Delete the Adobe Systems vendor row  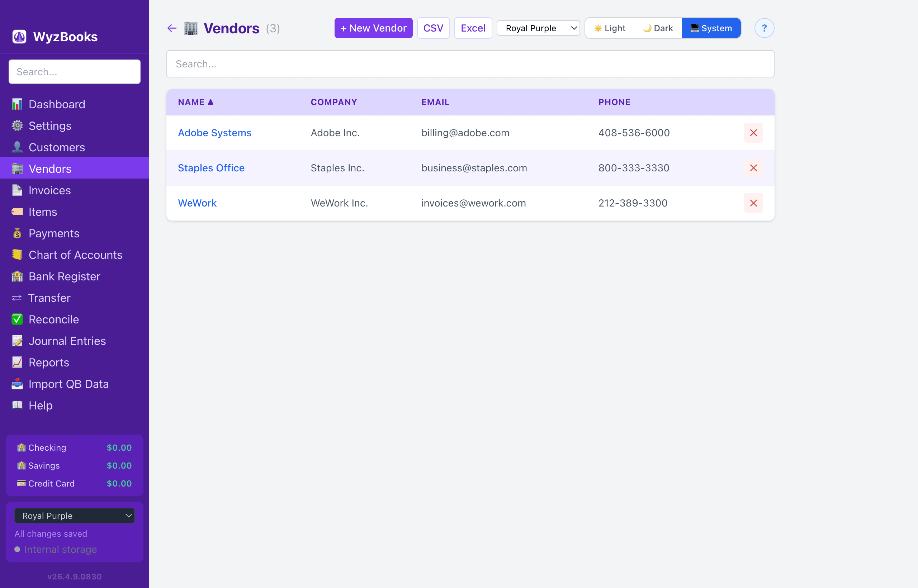(753, 133)
